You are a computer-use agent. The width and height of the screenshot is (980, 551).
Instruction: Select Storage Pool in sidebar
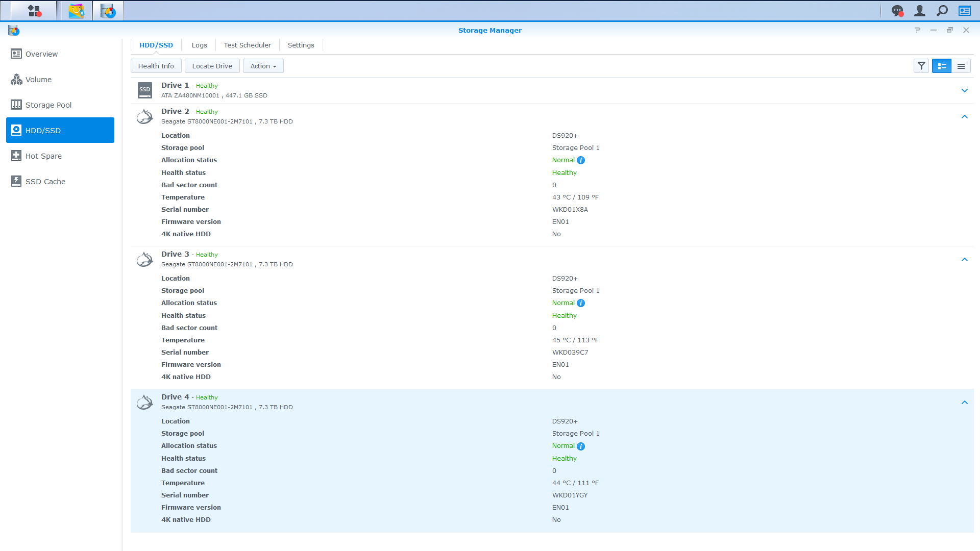coord(48,105)
